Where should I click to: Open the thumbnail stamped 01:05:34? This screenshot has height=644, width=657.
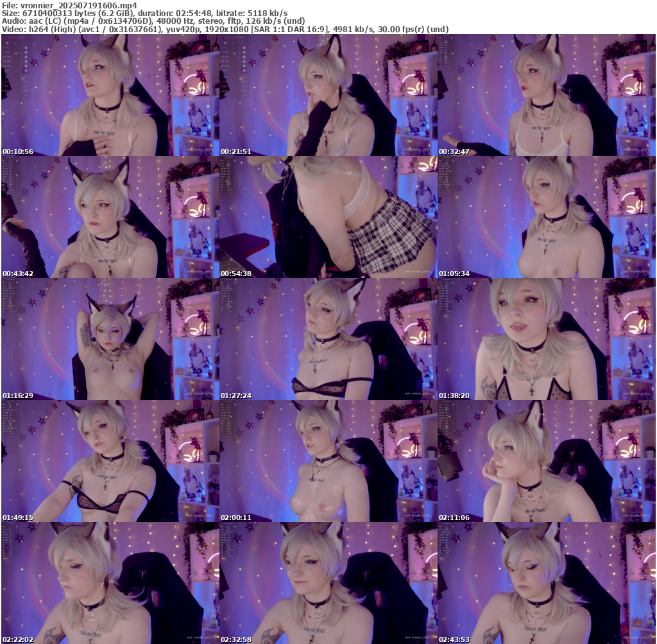(x=547, y=217)
